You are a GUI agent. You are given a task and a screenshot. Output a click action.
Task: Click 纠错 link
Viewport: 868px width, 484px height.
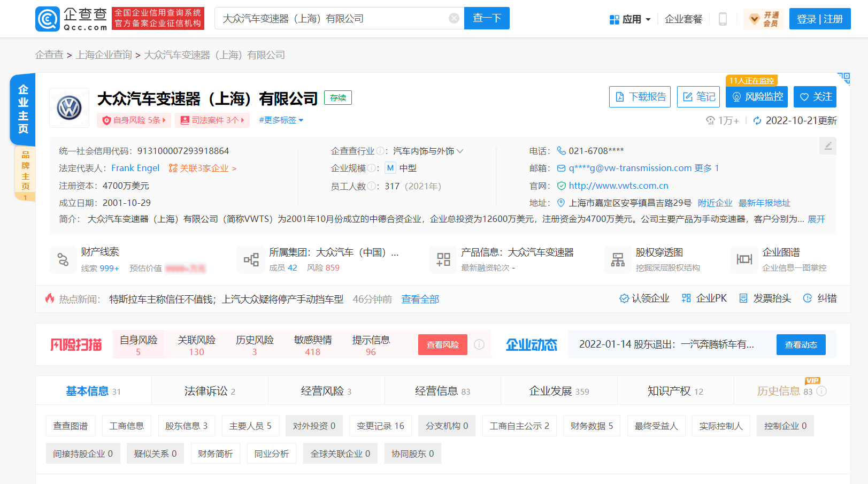click(x=820, y=298)
